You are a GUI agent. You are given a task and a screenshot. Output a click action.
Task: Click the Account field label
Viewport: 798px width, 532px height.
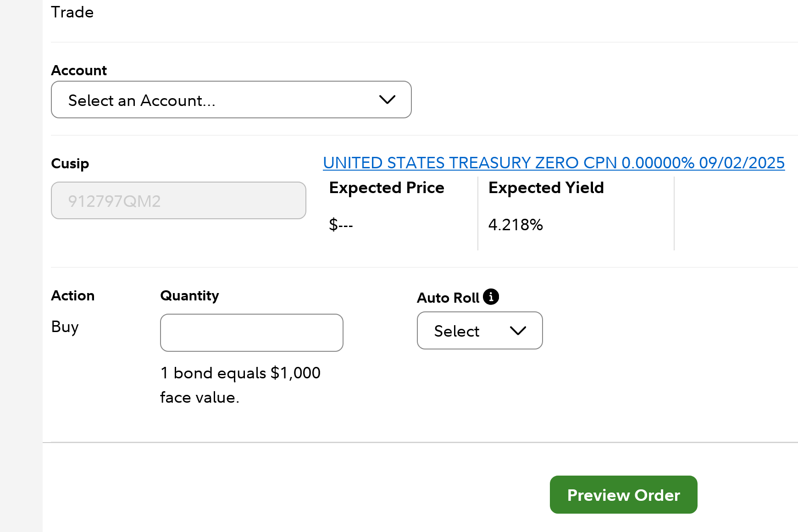coord(79,71)
